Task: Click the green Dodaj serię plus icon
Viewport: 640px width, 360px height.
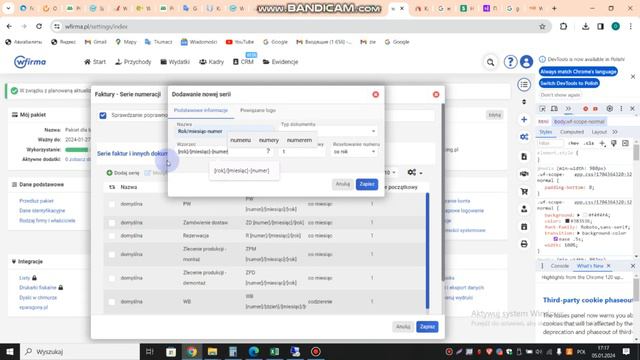Action: click(x=109, y=173)
